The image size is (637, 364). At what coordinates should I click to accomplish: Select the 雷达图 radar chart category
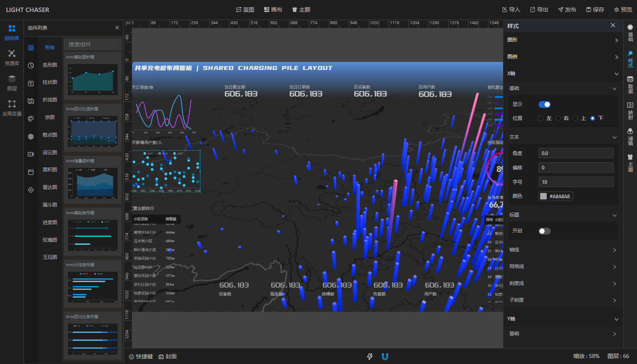(50, 187)
